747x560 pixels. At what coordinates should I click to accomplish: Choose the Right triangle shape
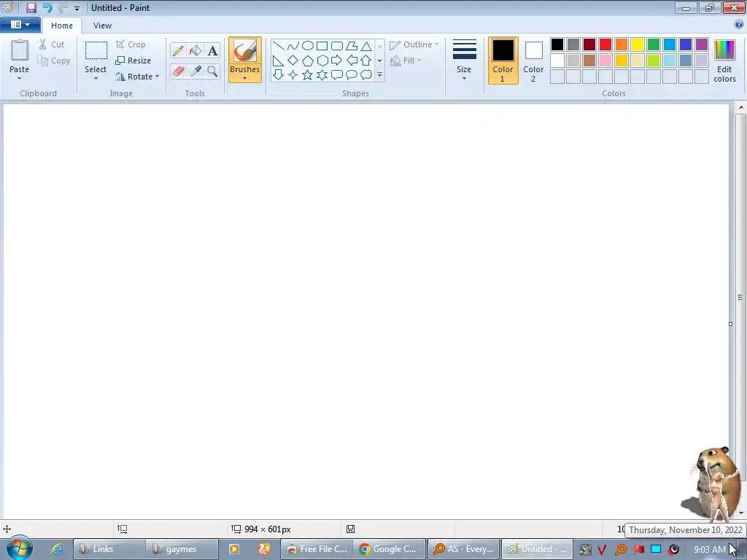(278, 61)
